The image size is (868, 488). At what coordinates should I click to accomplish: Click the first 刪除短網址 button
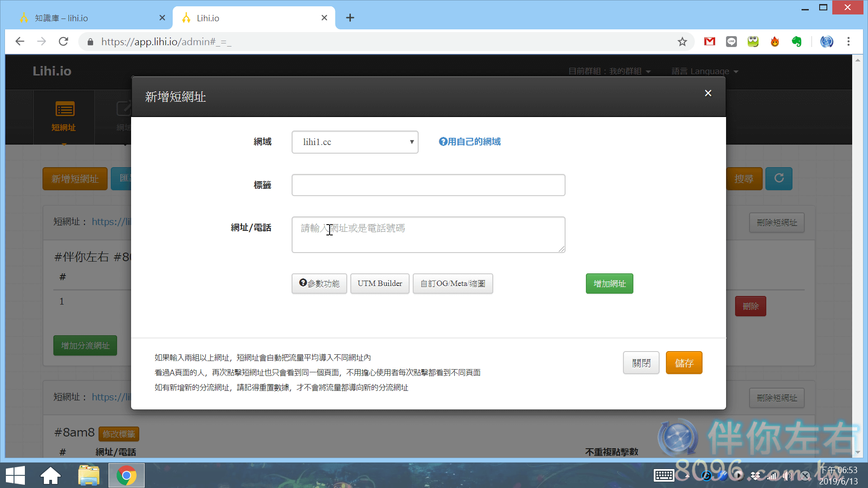(x=777, y=223)
